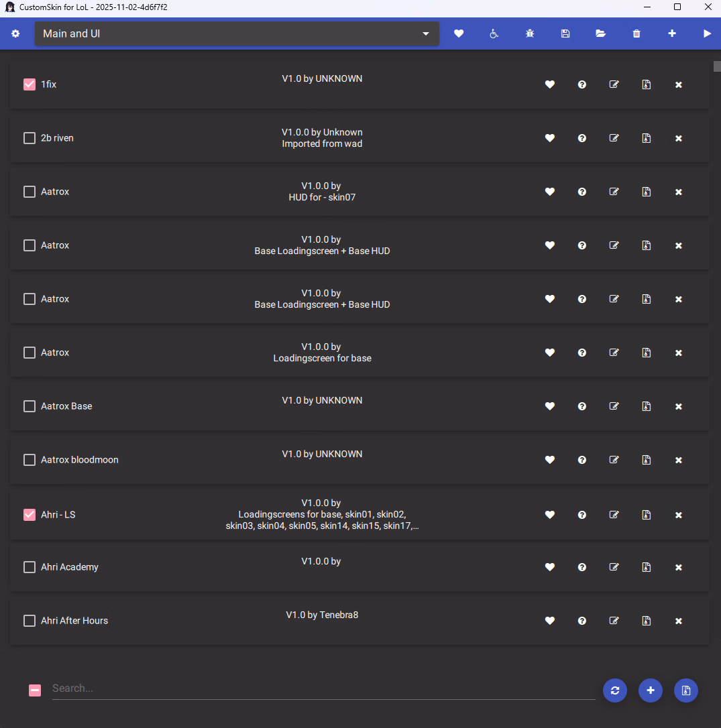Click the heart icon in the top toolbar
721x728 pixels.
coord(459,34)
